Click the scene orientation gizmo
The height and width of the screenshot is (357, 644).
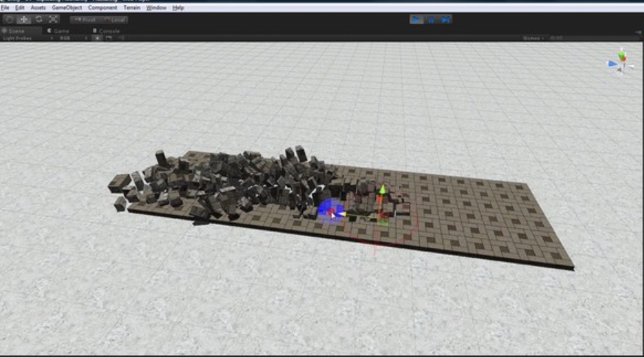tap(621, 61)
